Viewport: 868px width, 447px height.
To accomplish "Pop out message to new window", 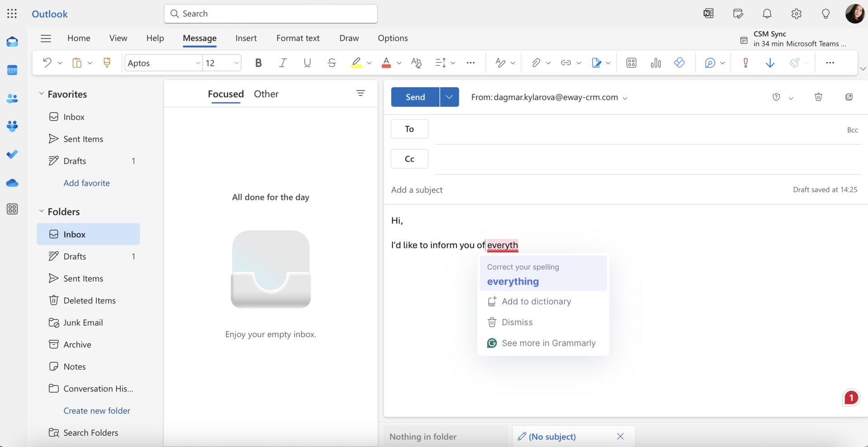I will tap(849, 97).
